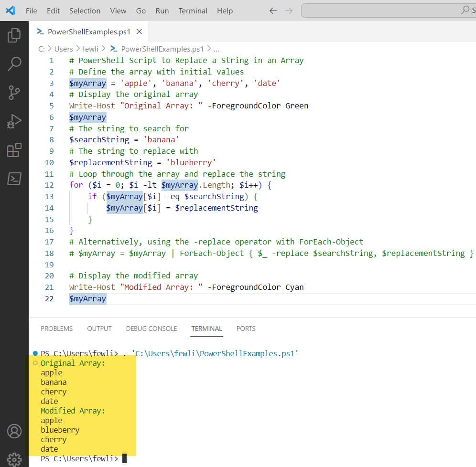The height and width of the screenshot is (467, 476).
Task: Open the Search view
Action: [x=14, y=64]
